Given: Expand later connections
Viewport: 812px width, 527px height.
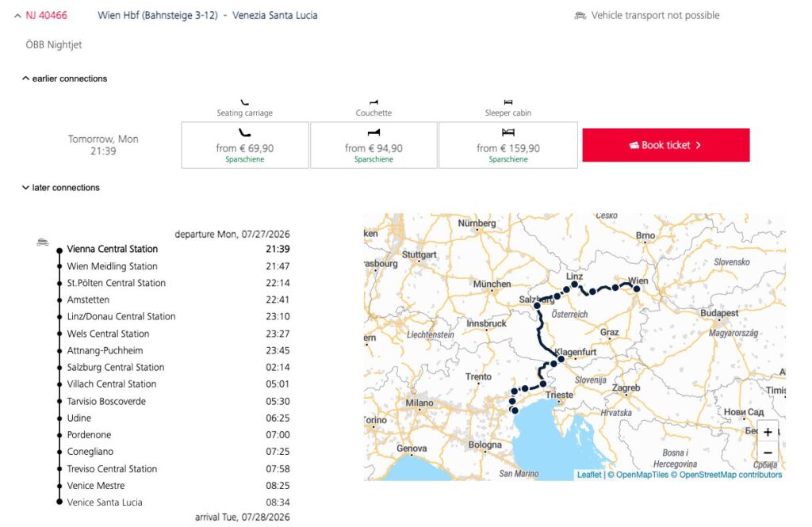Looking at the screenshot, I should (61, 187).
